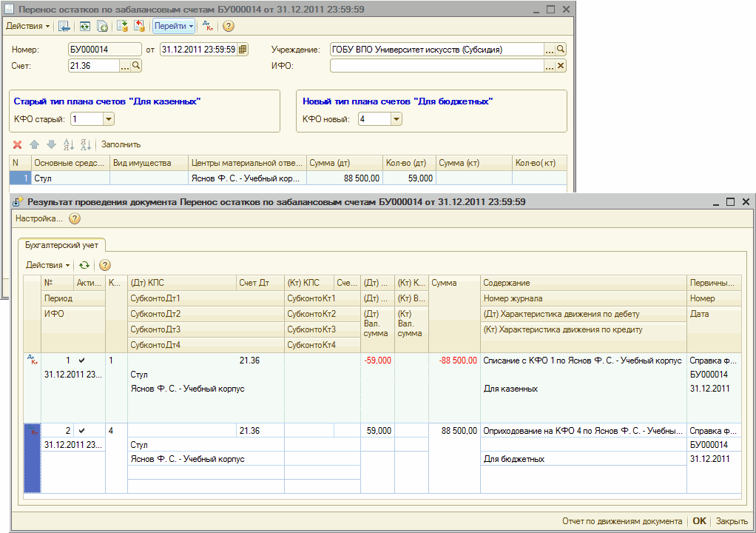Toggle the activity checkmark in entry row 1
The width and height of the screenshot is (756, 533).
click(82, 361)
